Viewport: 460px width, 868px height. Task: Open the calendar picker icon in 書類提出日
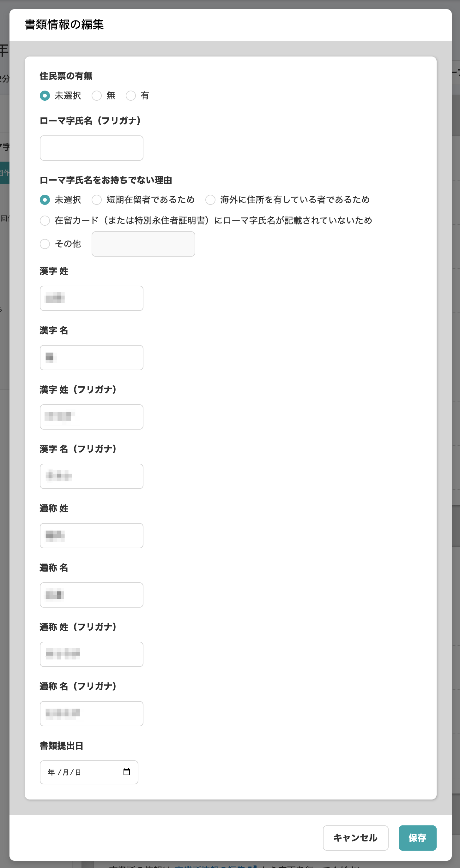126,772
